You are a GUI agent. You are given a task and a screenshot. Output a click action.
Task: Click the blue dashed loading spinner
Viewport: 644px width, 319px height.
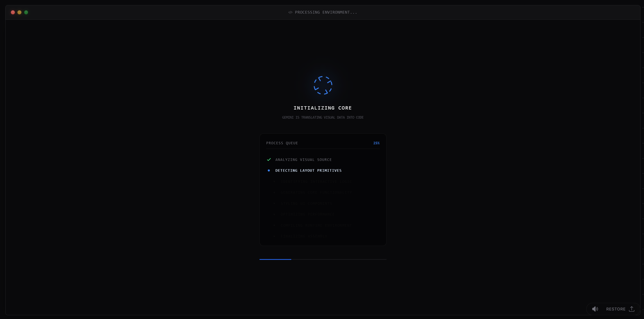click(x=323, y=85)
